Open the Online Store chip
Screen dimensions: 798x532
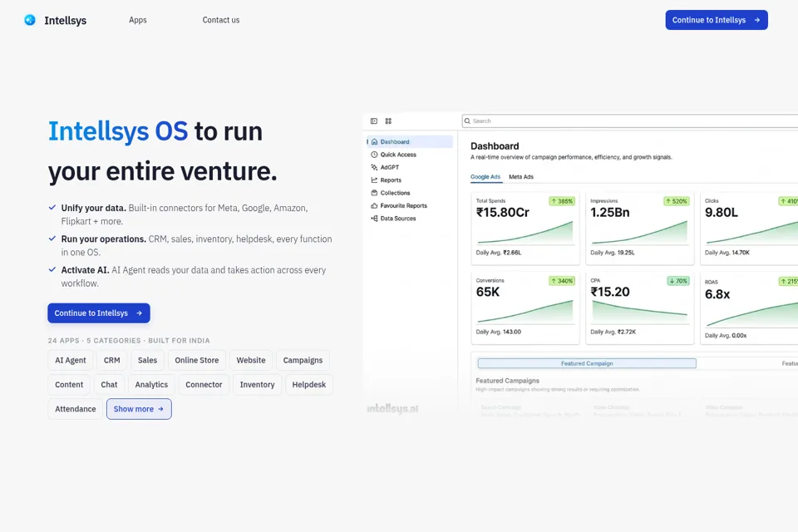(x=196, y=360)
